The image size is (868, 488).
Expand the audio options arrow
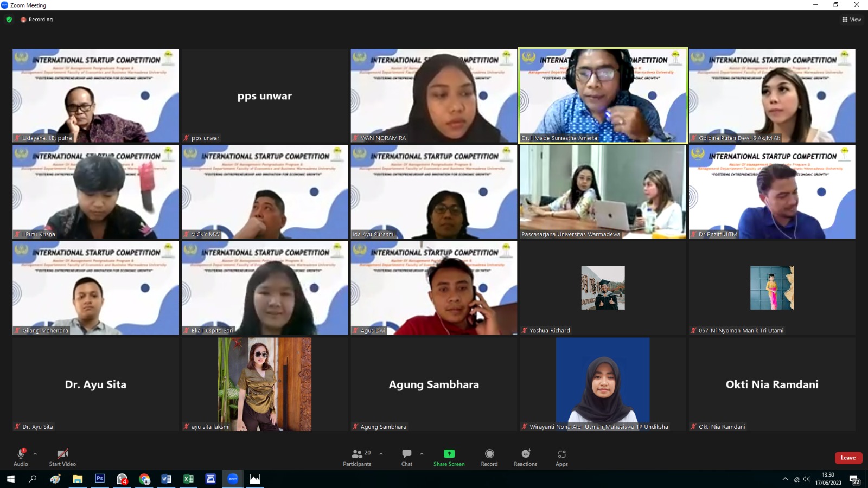(35, 454)
